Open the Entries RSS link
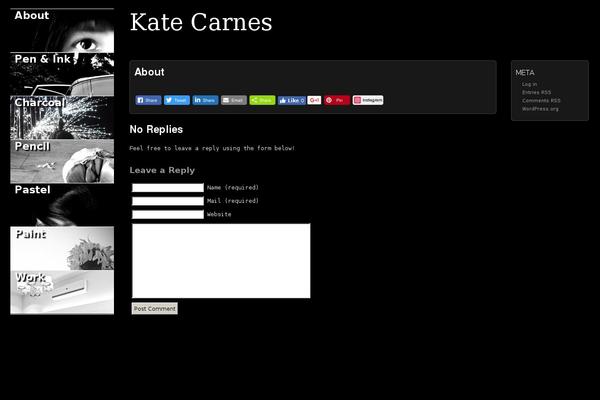This screenshot has width=600, height=400. [x=536, y=92]
